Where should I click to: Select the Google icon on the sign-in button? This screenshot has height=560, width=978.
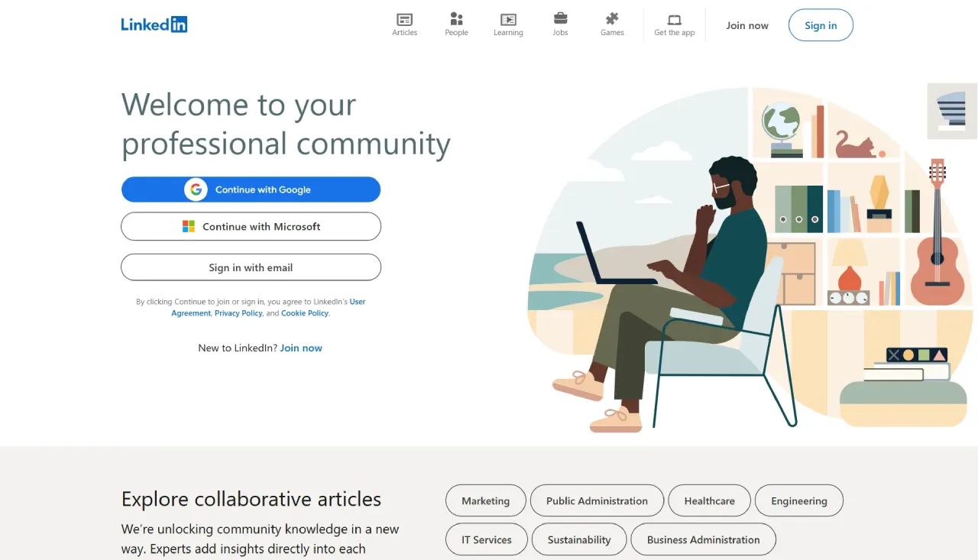pyautogui.click(x=196, y=189)
